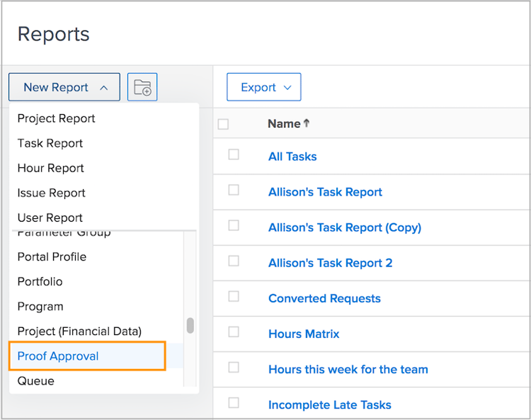This screenshot has width=531, height=420.
Task: Open Allison's Task Report 2 link
Action: click(330, 263)
